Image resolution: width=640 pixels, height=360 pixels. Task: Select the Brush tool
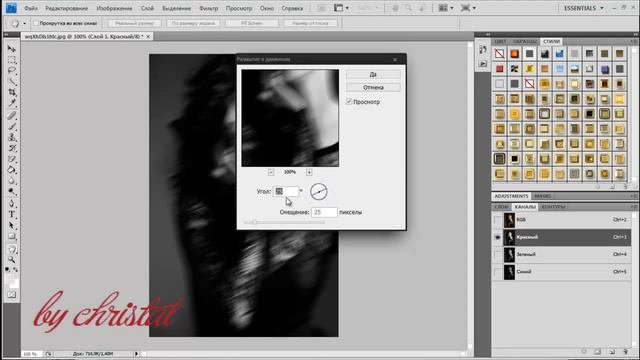point(12,127)
